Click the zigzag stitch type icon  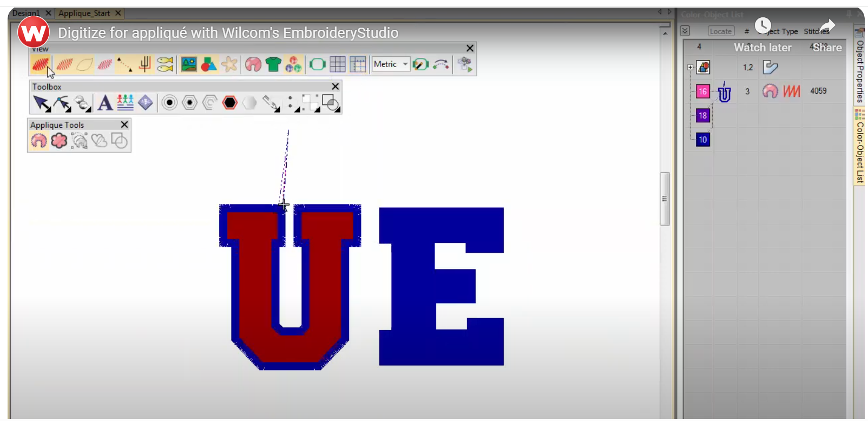click(x=791, y=91)
